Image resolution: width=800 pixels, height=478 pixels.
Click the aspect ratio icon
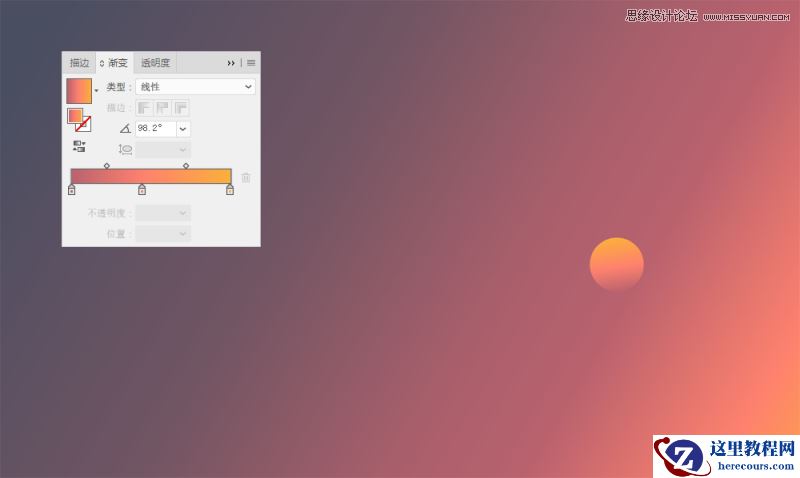pyautogui.click(x=125, y=149)
